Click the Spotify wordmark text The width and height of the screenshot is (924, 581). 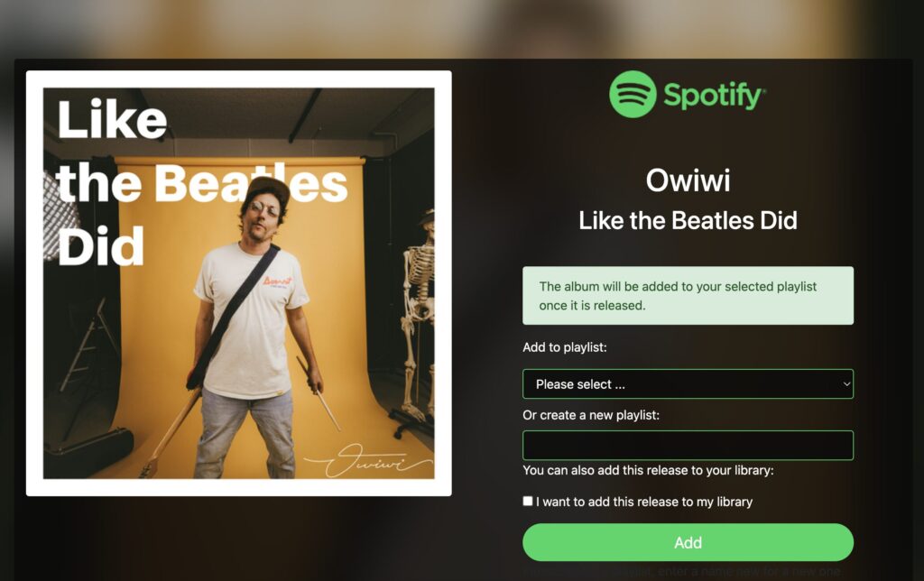coord(715,96)
